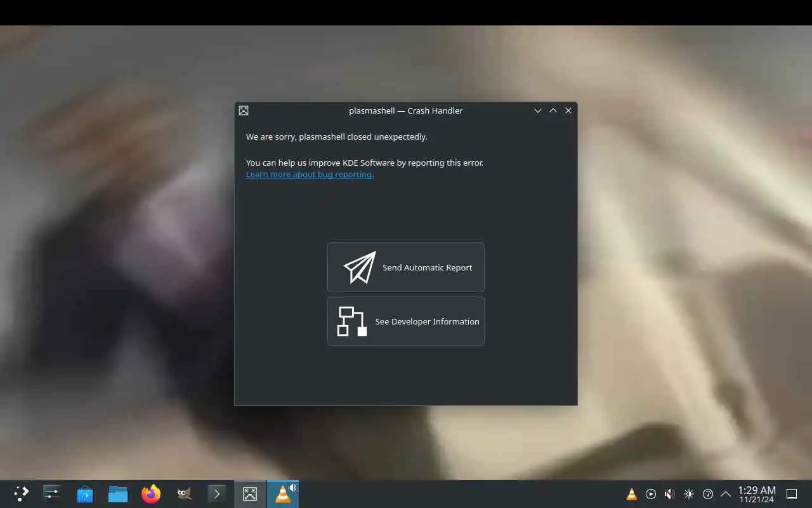Click the Show Desktop button

[792, 494]
